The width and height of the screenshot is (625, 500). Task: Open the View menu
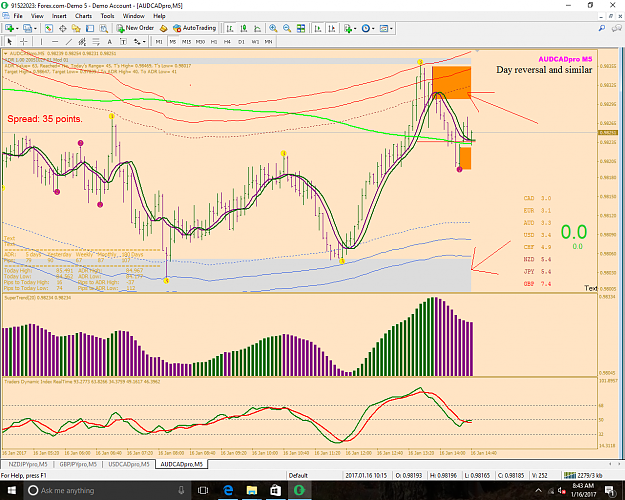click(37, 16)
